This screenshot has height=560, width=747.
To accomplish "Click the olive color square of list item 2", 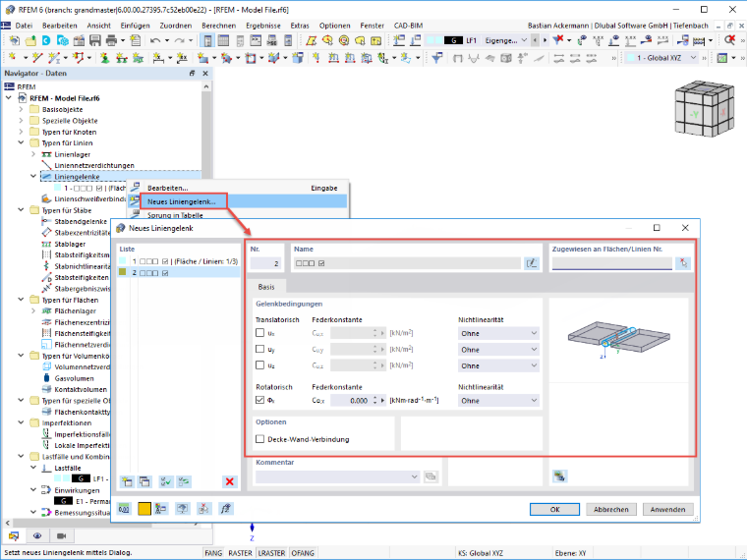I will 123,272.
